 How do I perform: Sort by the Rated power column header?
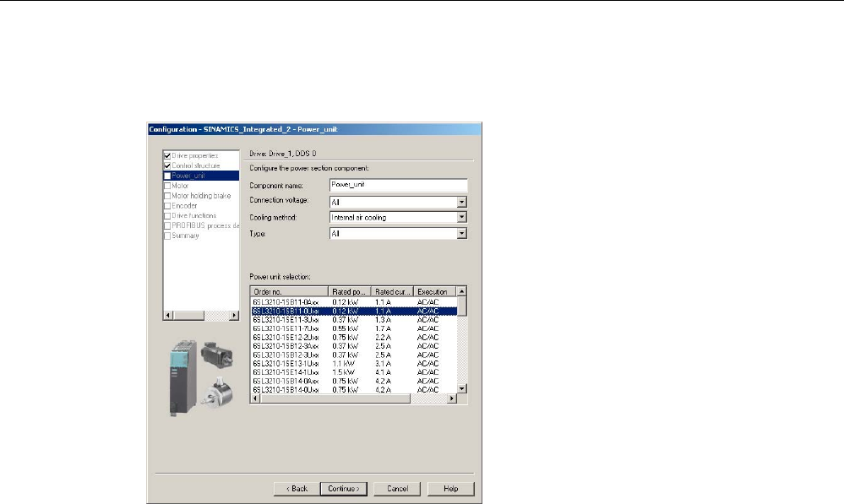pos(350,291)
